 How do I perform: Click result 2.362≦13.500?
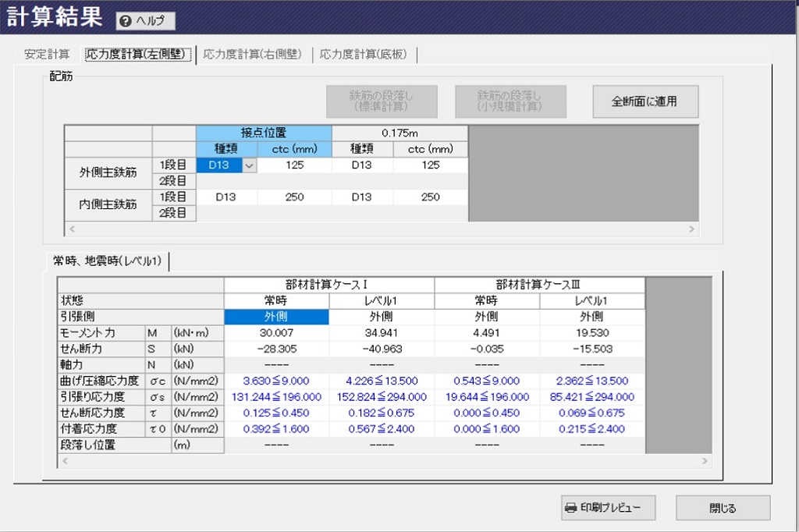point(592,381)
